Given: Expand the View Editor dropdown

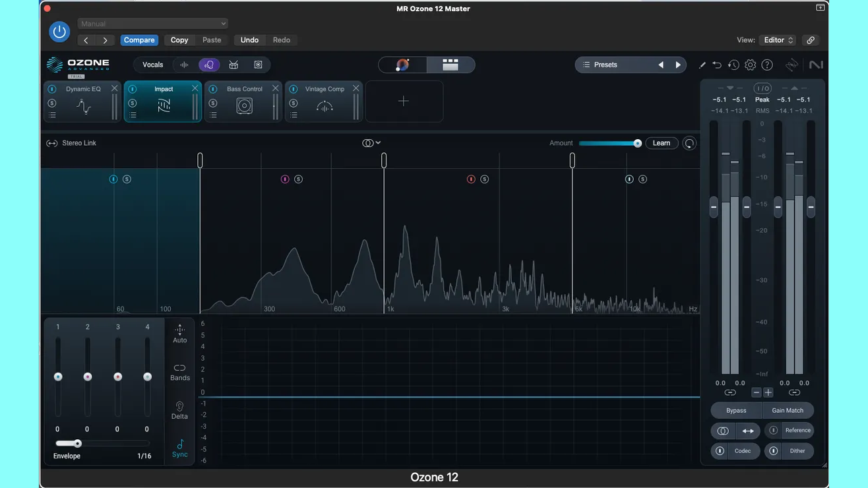Looking at the screenshot, I should click(778, 40).
